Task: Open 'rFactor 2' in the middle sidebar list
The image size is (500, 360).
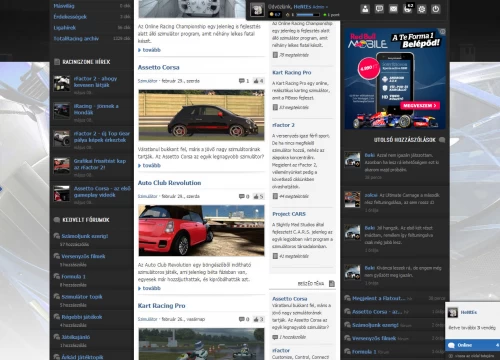Action: tap(283, 125)
